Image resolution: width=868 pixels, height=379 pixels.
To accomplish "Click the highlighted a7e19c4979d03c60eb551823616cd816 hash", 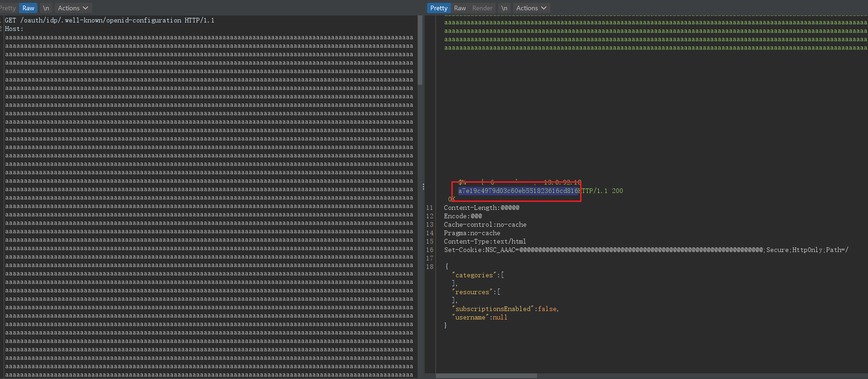I will click(518, 191).
